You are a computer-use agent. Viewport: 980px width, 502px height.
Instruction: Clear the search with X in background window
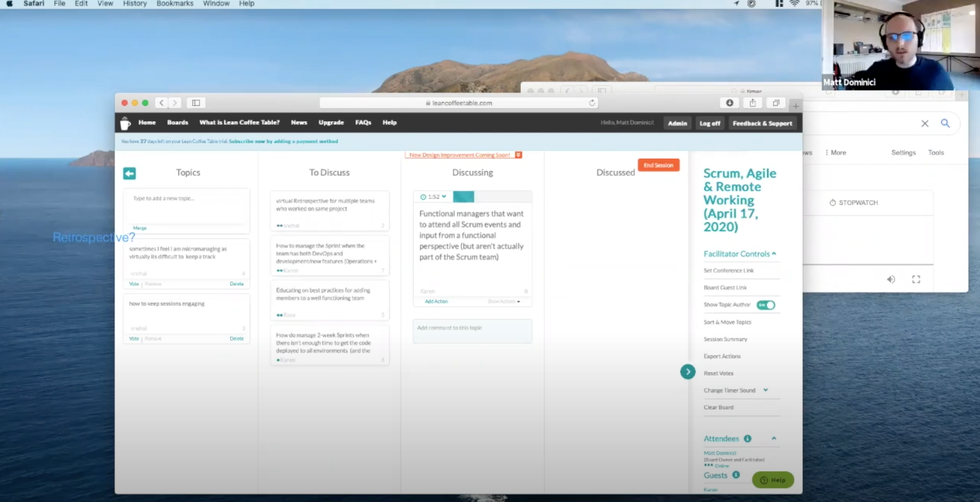(925, 124)
